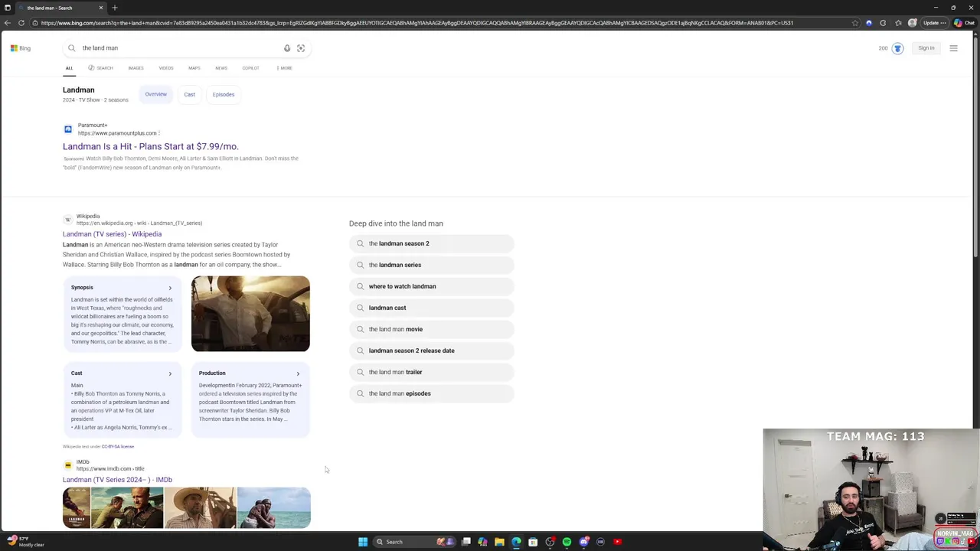Screen dimensions: 980x551
Task: Open ad options arrow beside paramountplus.com URL
Action: (158, 133)
